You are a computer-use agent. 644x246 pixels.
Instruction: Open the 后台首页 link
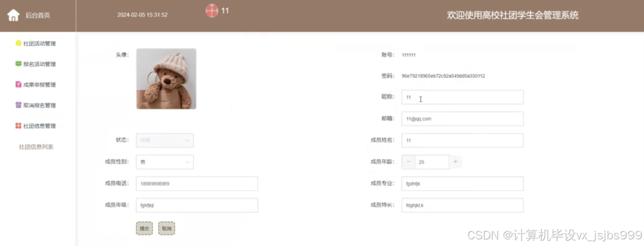38,15
